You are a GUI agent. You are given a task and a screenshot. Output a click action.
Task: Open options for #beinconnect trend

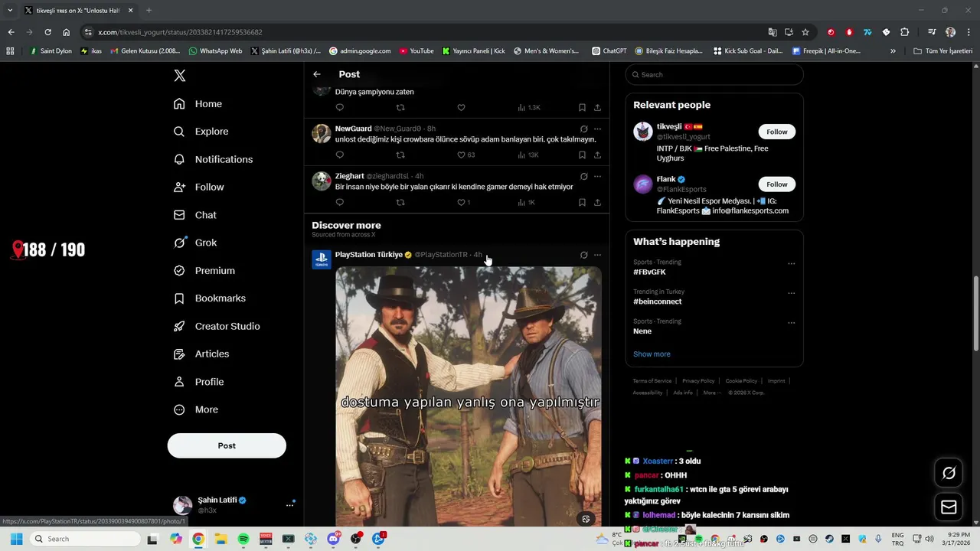792,293
